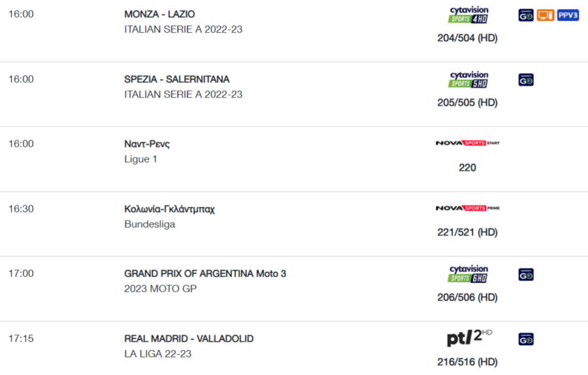Open the MONZA - LAZIO match title

pyautogui.click(x=159, y=14)
